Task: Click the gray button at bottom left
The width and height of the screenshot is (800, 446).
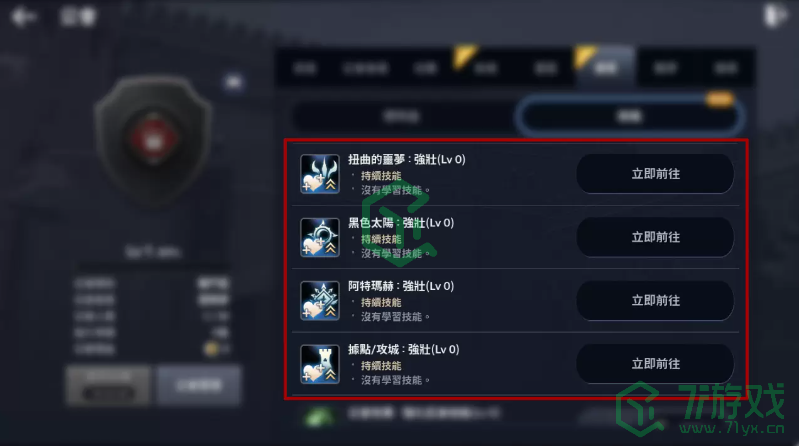Action: (x=108, y=385)
